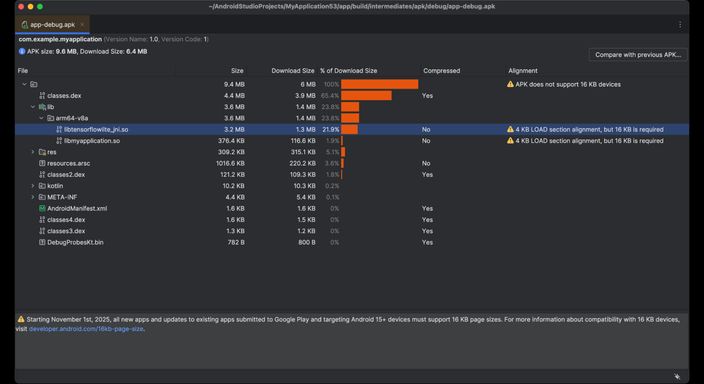Sort by Download Size column header
The image size is (704, 384).
click(x=293, y=71)
